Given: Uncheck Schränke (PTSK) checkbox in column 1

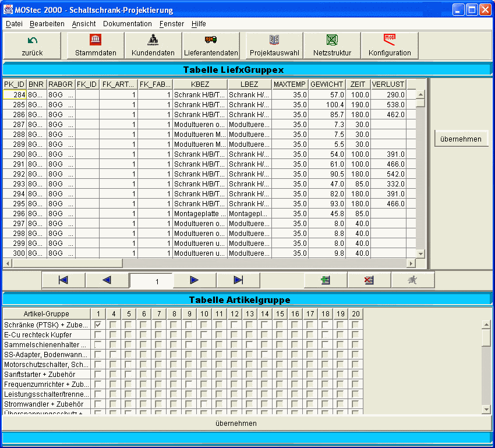Looking at the screenshot, I should [98, 324].
